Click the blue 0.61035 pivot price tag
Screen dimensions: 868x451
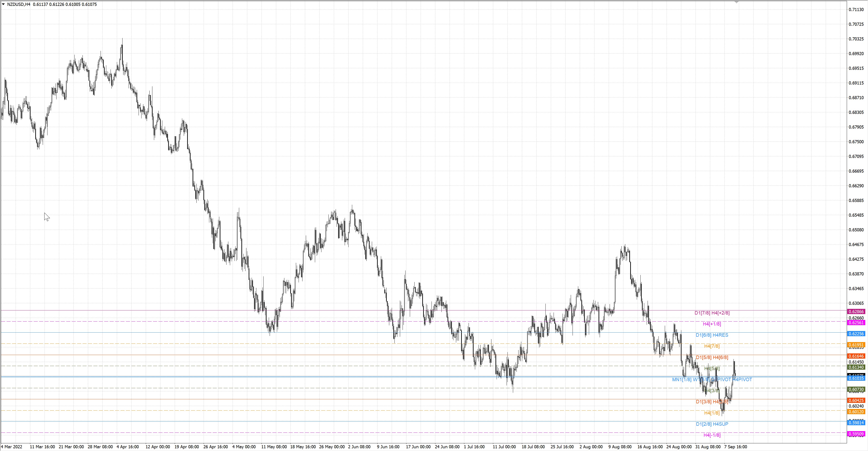point(856,378)
